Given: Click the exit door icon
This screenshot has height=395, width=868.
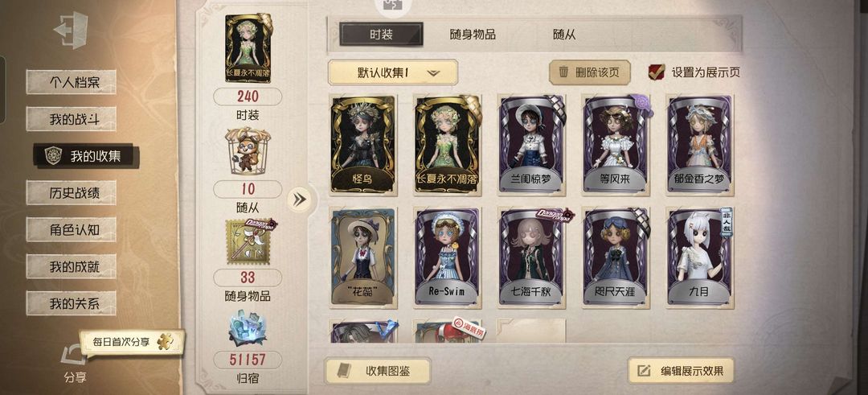Looking at the screenshot, I should (71, 30).
